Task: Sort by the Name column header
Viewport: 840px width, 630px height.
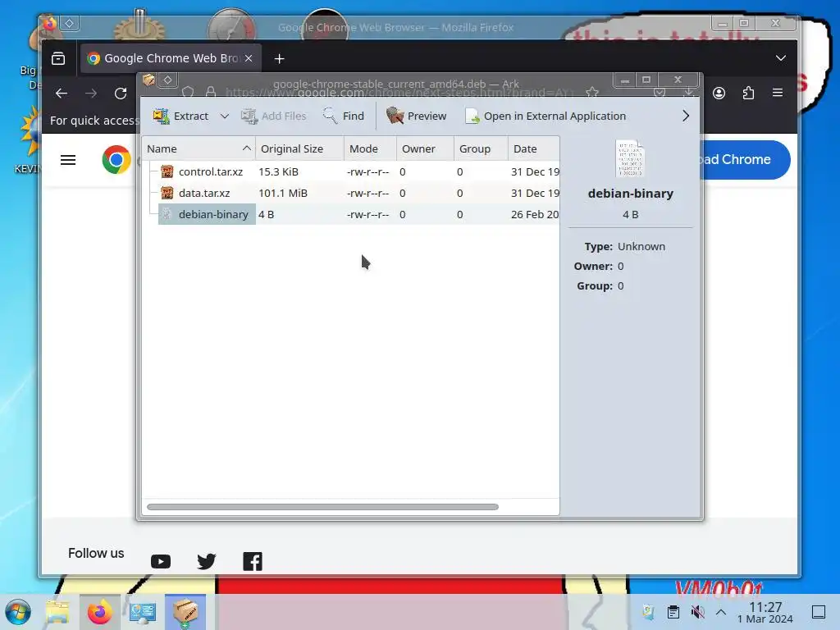Action: pos(199,149)
